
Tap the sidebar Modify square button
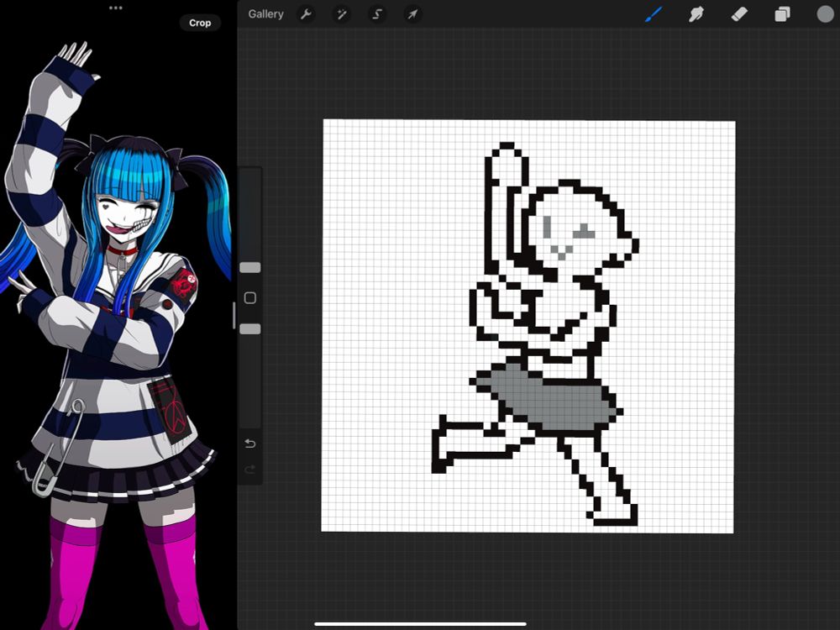[250, 298]
